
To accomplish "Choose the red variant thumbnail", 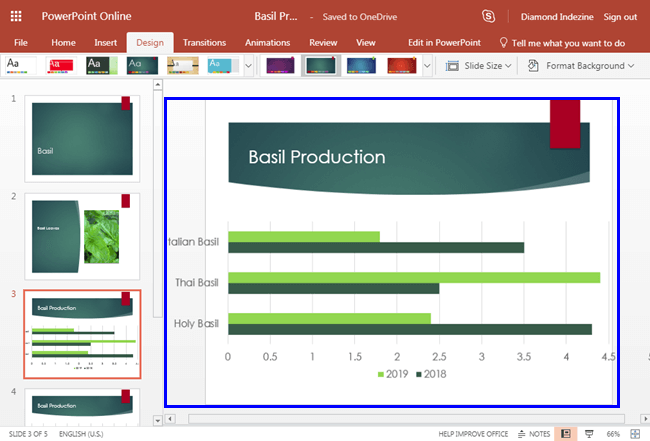I will [x=401, y=66].
